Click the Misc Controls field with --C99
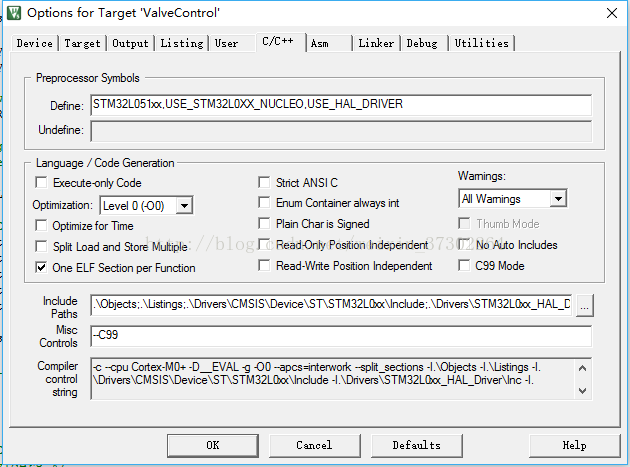 [x=341, y=336]
